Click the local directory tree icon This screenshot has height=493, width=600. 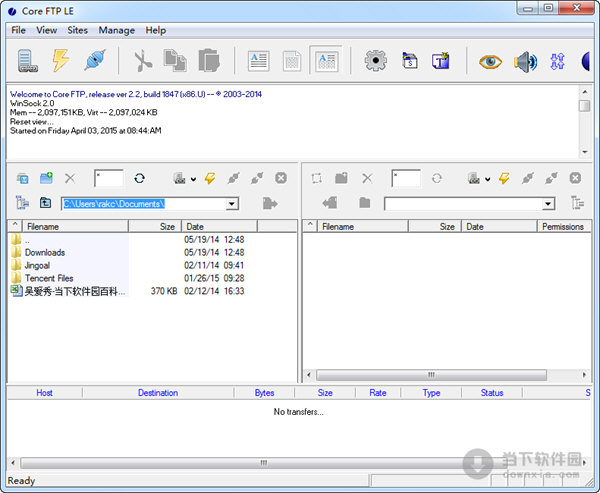[22, 203]
